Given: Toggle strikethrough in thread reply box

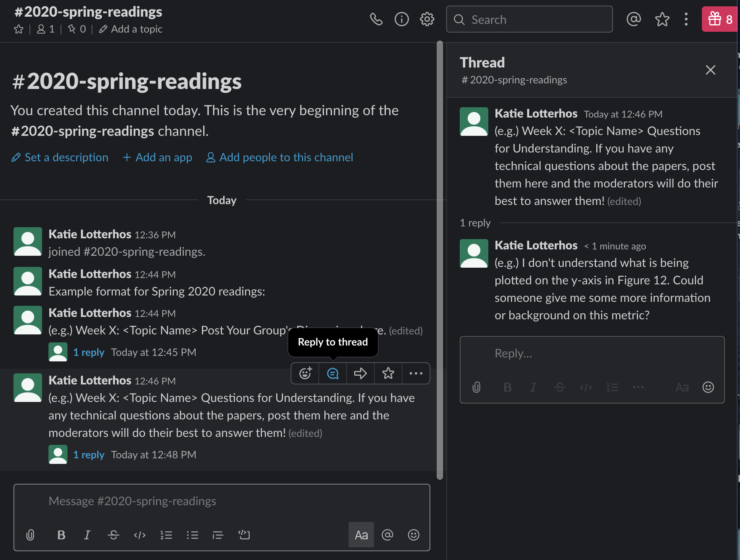Looking at the screenshot, I should click(560, 387).
